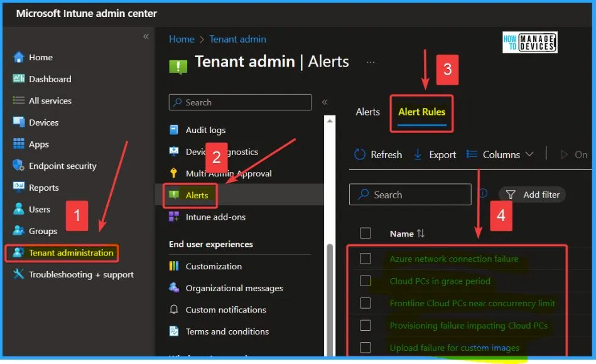
Task: Check the Cloud PCs in grace period box
Action: coord(366,281)
